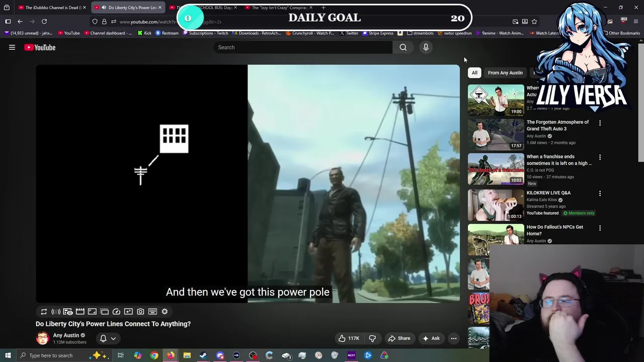
Task: Open more actions three-dot menu below video
Action: pyautogui.click(x=453, y=338)
